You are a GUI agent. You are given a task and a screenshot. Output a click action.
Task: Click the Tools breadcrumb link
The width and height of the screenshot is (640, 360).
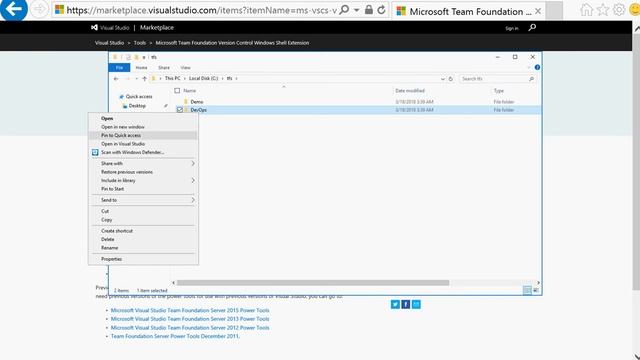(x=140, y=42)
